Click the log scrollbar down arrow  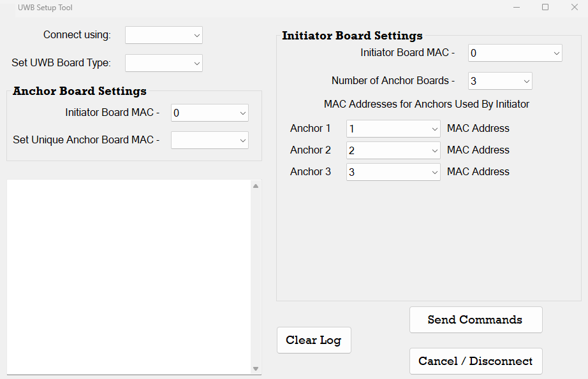tap(256, 369)
